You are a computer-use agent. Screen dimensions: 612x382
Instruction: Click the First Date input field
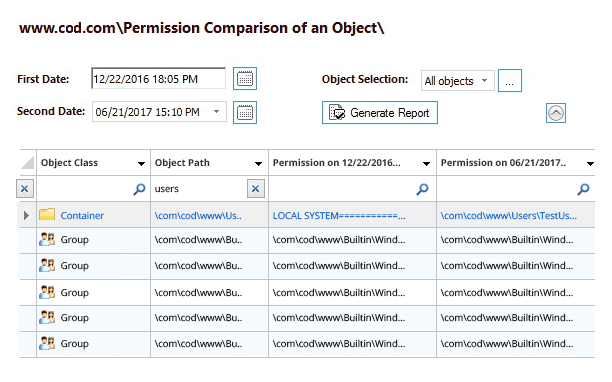158,78
